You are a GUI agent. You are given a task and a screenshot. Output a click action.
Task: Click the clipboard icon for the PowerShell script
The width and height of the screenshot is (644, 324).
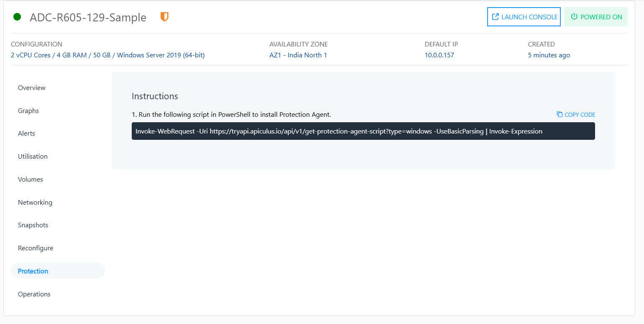click(x=560, y=114)
